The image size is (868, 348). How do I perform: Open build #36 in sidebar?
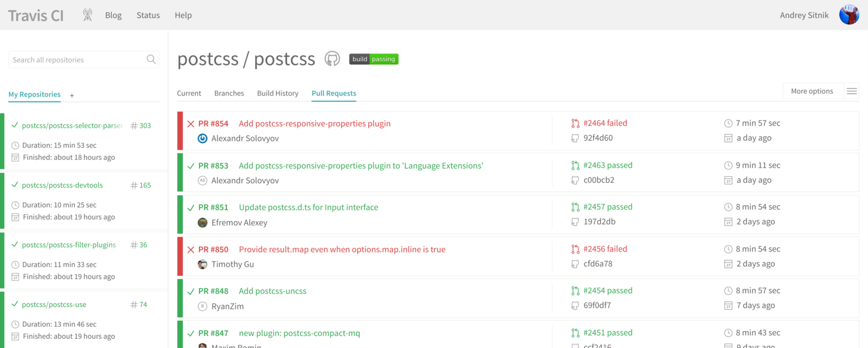click(x=138, y=244)
